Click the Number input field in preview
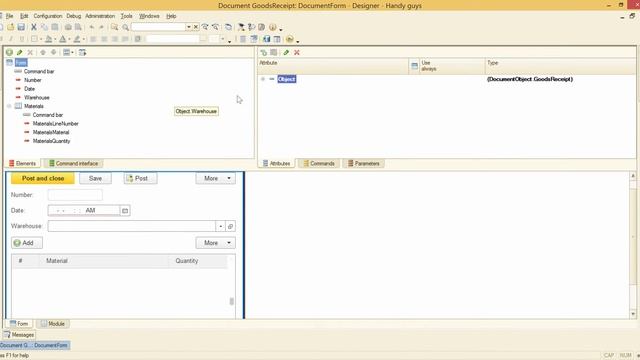 click(75, 195)
